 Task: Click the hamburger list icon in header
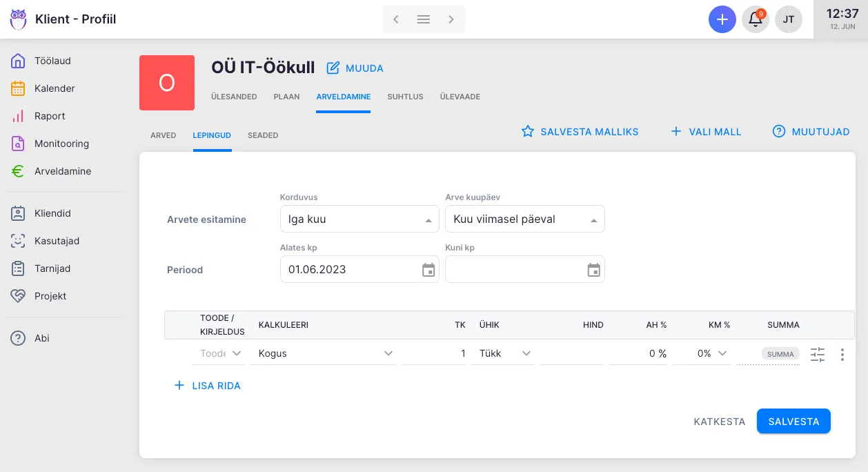pos(424,19)
